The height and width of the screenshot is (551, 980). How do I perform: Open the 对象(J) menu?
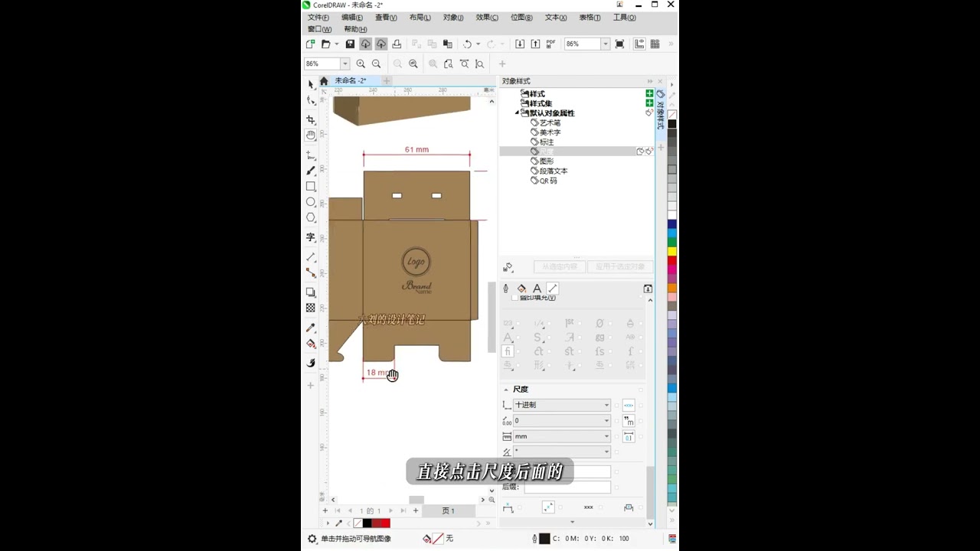pyautogui.click(x=453, y=18)
